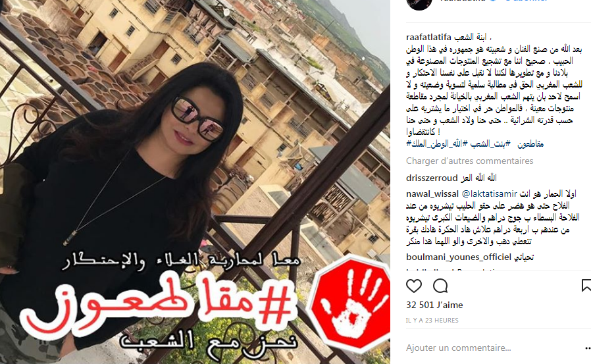This screenshot has width=591, height=364.
Task: Open the more options dots menu
Action: tap(587, 348)
